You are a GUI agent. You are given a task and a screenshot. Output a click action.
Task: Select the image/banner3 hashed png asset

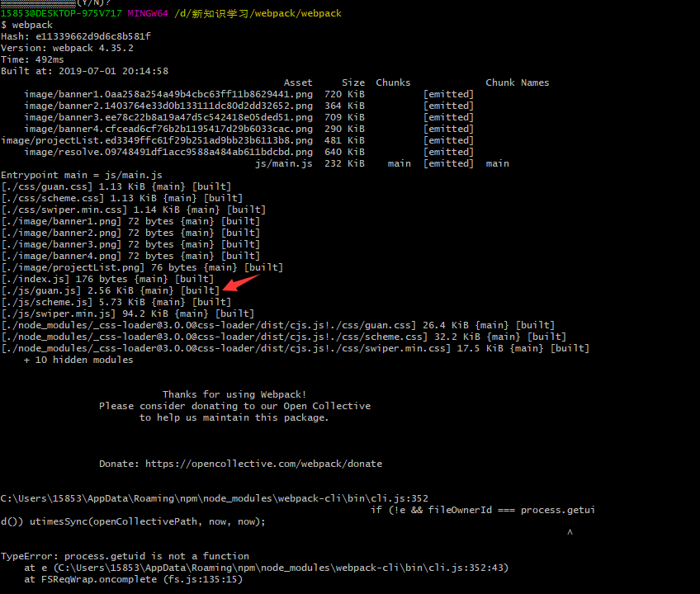point(168,117)
